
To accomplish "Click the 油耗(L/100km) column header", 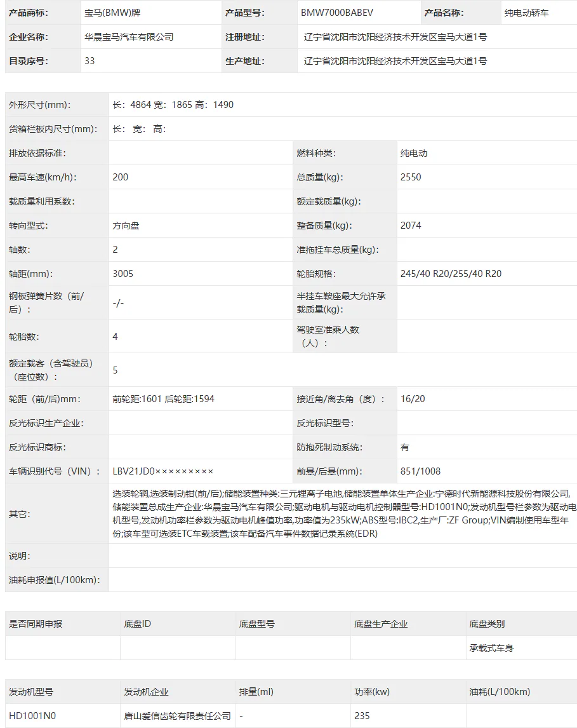I will [500, 691].
